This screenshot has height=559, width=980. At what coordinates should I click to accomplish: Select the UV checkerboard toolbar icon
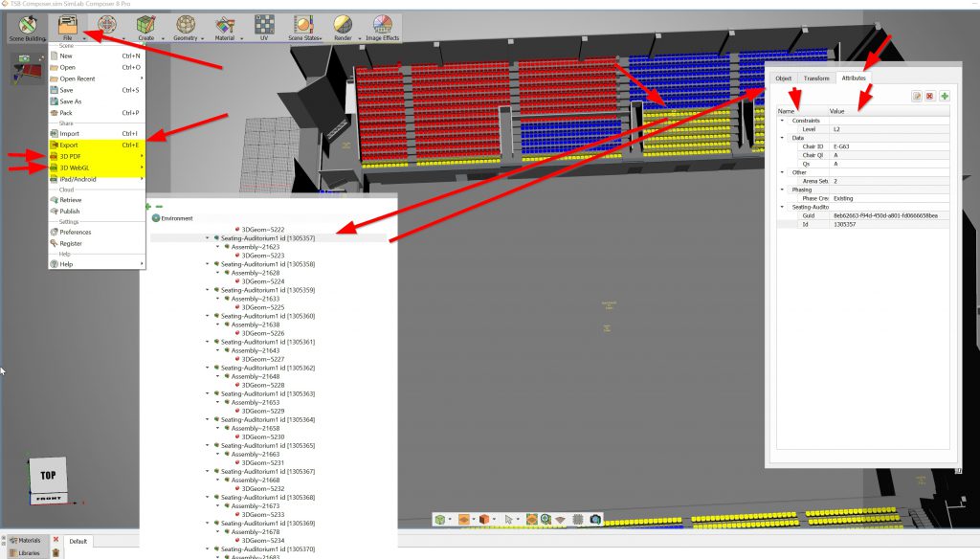click(266, 26)
